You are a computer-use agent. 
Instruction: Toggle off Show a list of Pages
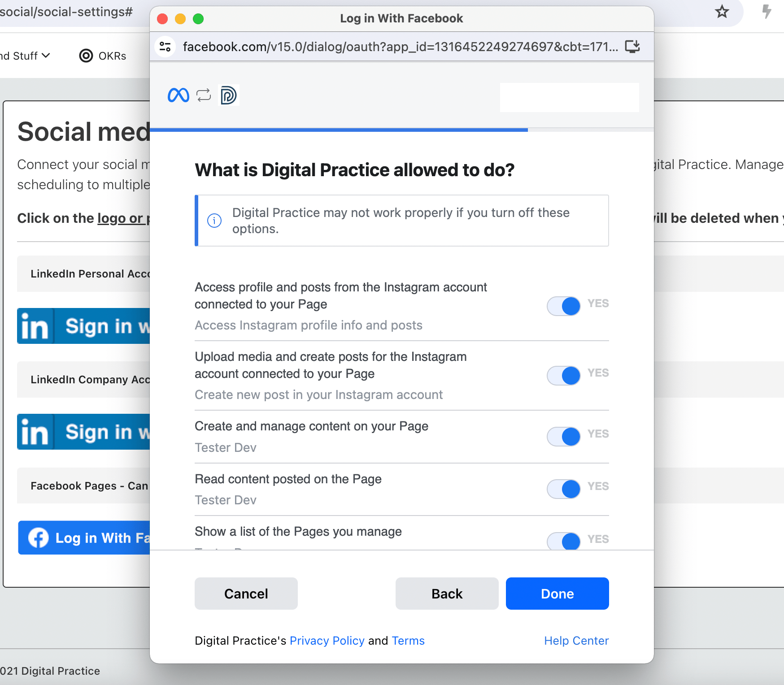click(564, 541)
